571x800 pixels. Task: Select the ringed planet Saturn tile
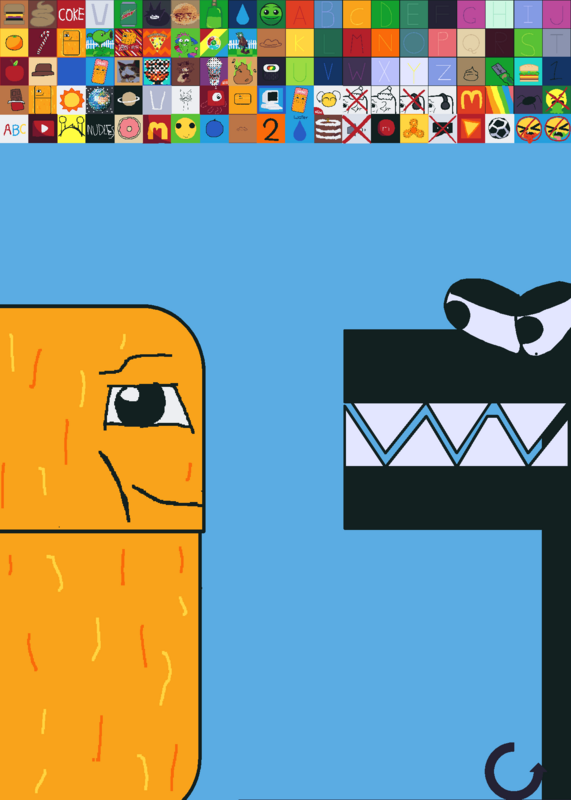(129, 100)
